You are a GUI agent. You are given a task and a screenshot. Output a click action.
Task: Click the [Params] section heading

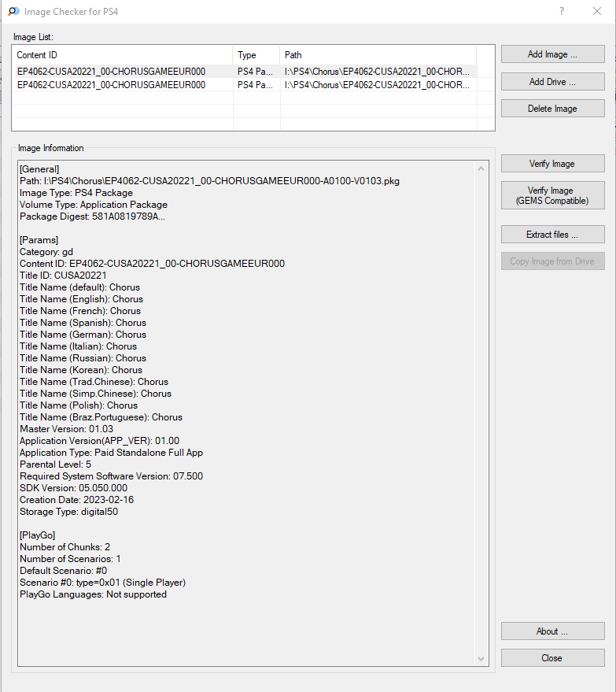39,240
